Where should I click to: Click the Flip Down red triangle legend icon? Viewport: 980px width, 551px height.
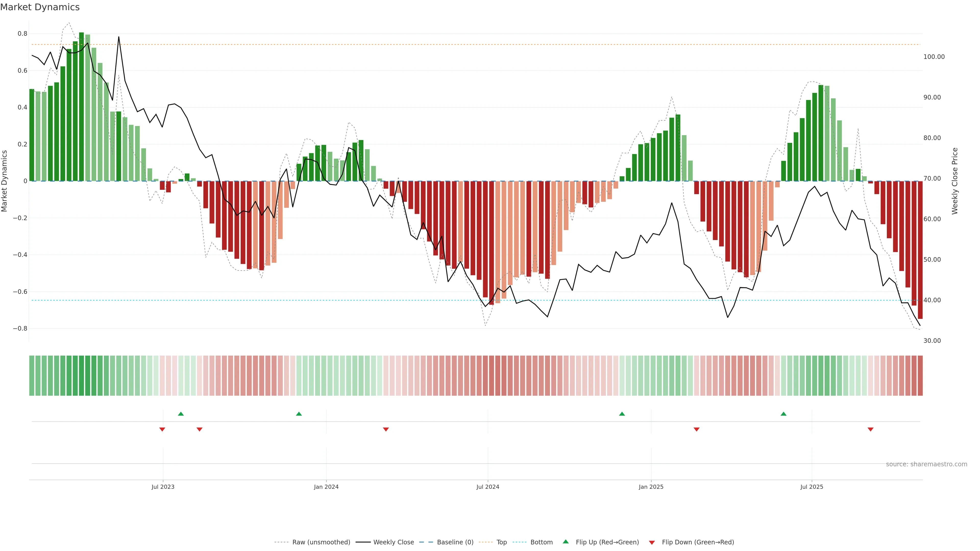[652, 543]
